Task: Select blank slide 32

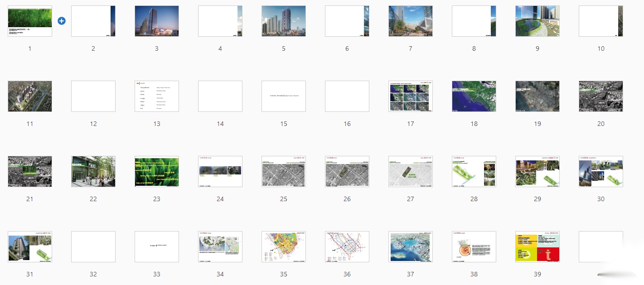Action: (93, 246)
